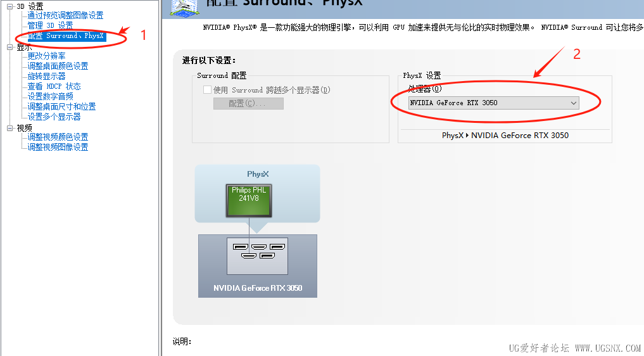Viewport: 644px width, 356px height.
Task: Toggle 使用 Surround 跨越多个显示器 checkbox
Action: tap(208, 89)
